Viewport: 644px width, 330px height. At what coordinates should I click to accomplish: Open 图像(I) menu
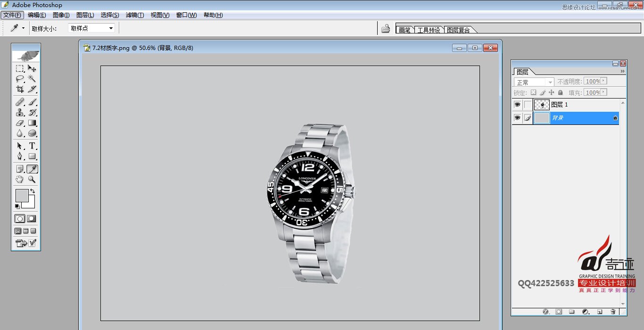pyautogui.click(x=61, y=15)
